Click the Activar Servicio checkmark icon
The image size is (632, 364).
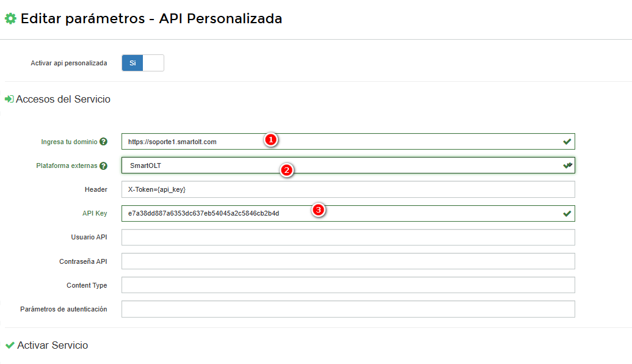pyautogui.click(x=10, y=345)
